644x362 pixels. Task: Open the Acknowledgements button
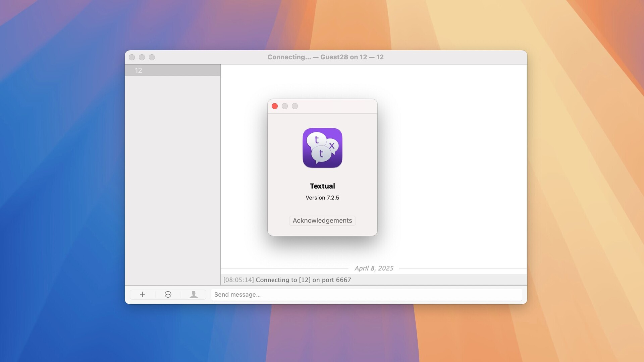[x=322, y=220]
